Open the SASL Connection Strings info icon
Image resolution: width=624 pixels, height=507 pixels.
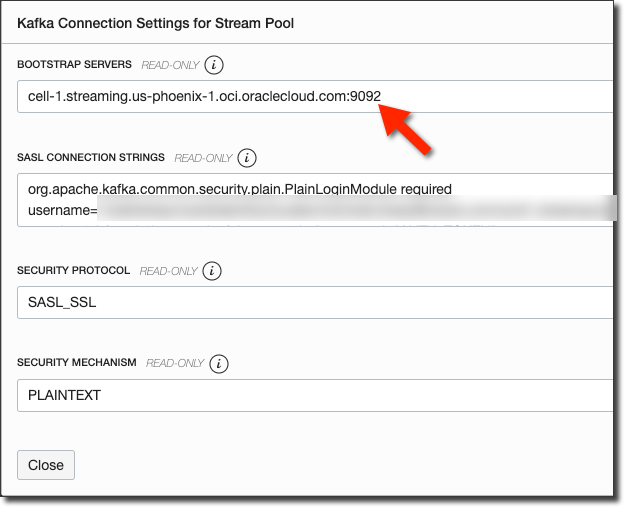(x=248, y=158)
